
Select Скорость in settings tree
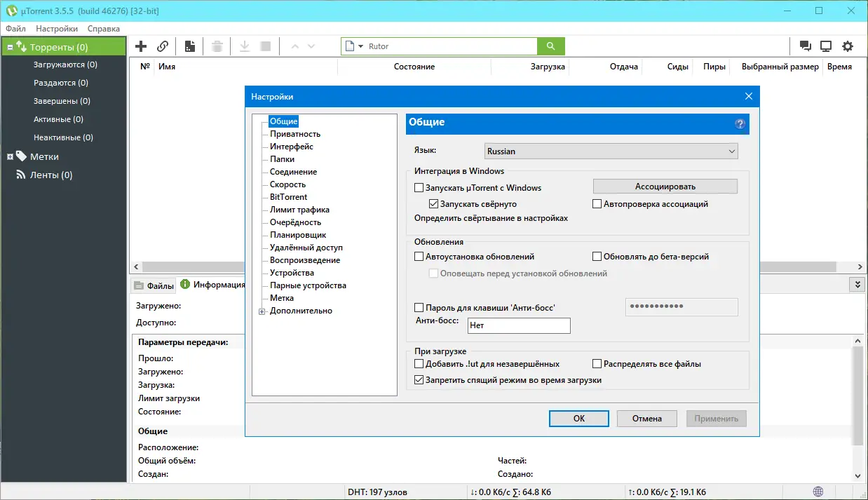(x=288, y=184)
